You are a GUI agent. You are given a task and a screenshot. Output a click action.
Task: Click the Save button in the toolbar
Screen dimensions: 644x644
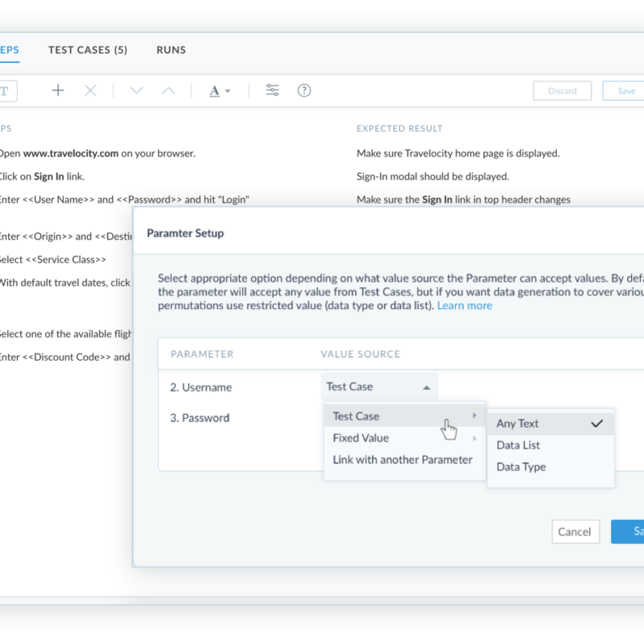pos(625,91)
